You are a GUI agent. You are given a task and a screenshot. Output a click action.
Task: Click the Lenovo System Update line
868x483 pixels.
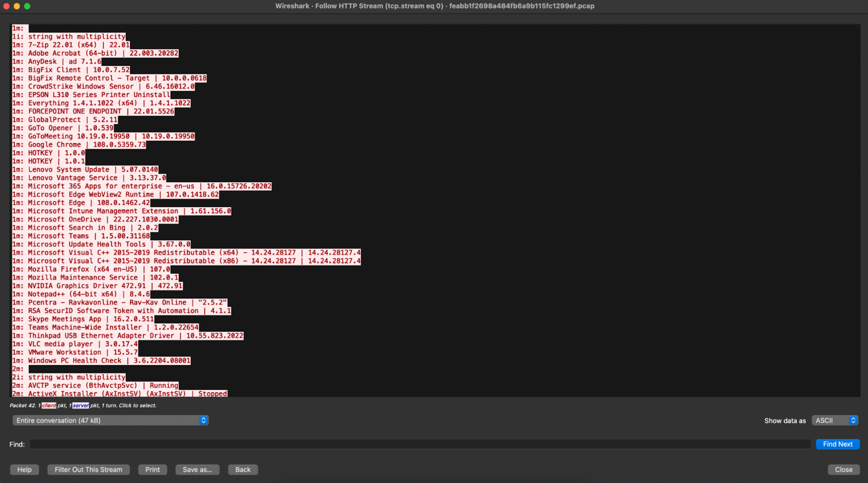tap(85, 170)
